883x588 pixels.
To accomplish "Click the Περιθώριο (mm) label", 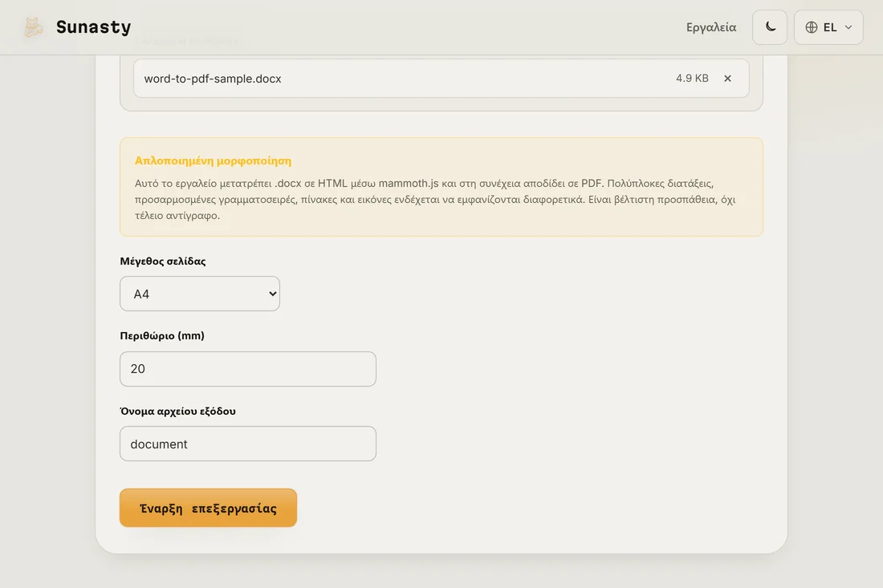I will coord(162,336).
